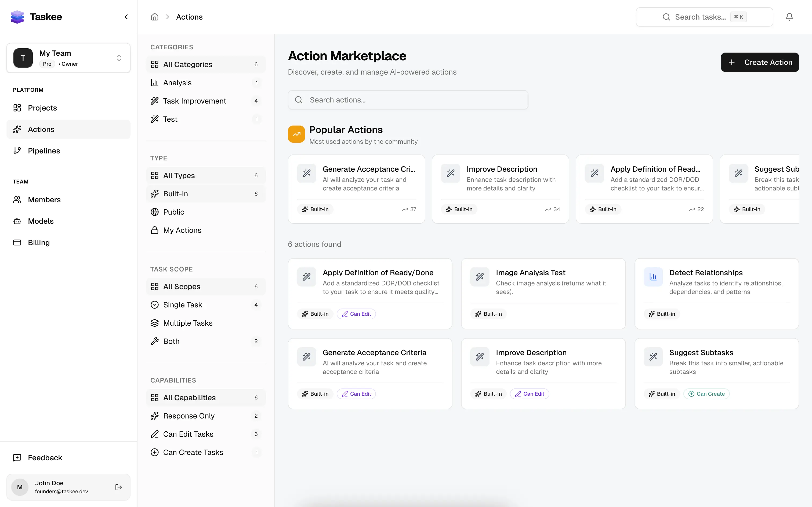The width and height of the screenshot is (812, 507).
Task: Select the Projects sidebar icon
Action: click(x=17, y=108)
